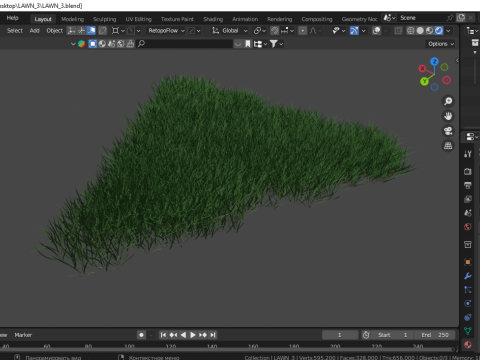Viewport: 480px width, 360px height.
Task: Toggle auto keying record button
Action: (141, 335)
